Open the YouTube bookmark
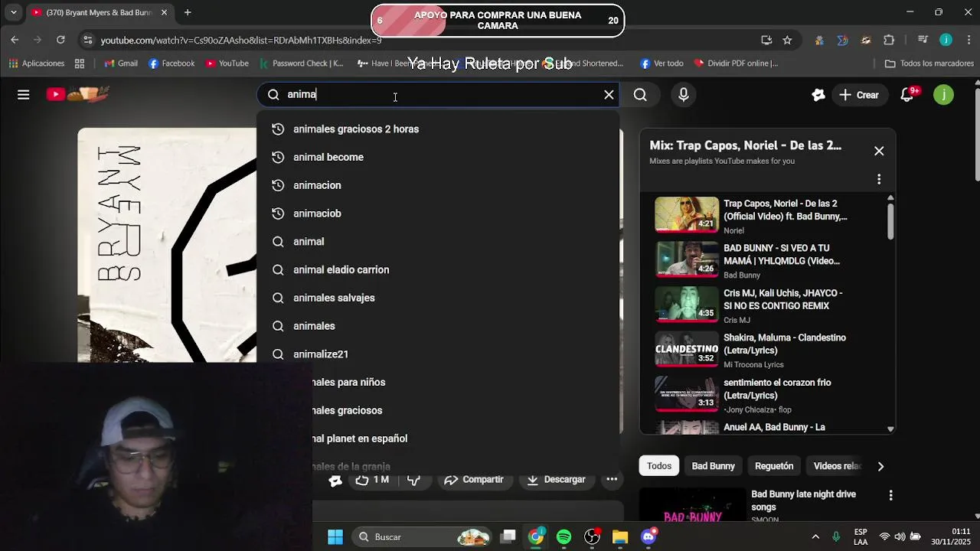Image resolution: width=980 pixels, height=551 pixels. pyautogui.click(x=227, y=64)
